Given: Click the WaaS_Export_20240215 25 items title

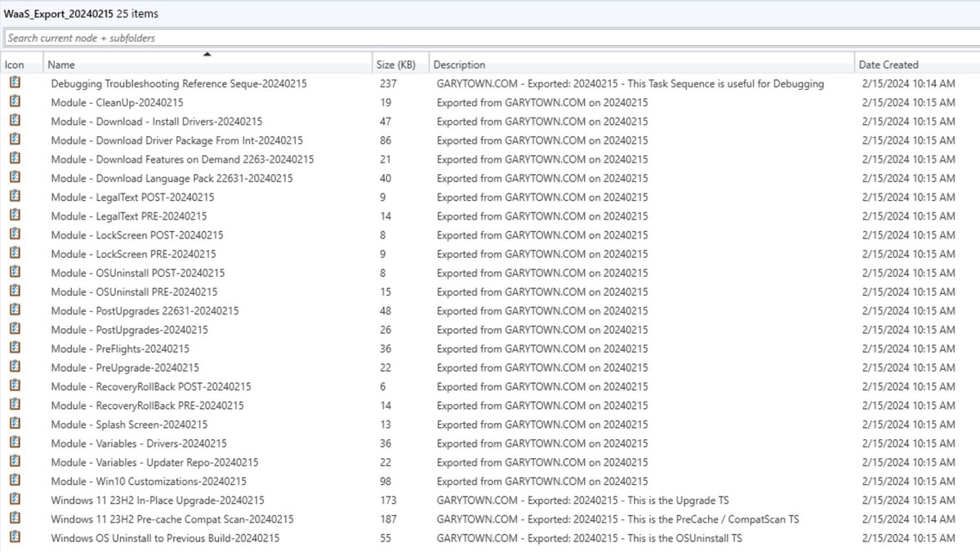Looking at the screenshot, I should (x=82, y=14).
